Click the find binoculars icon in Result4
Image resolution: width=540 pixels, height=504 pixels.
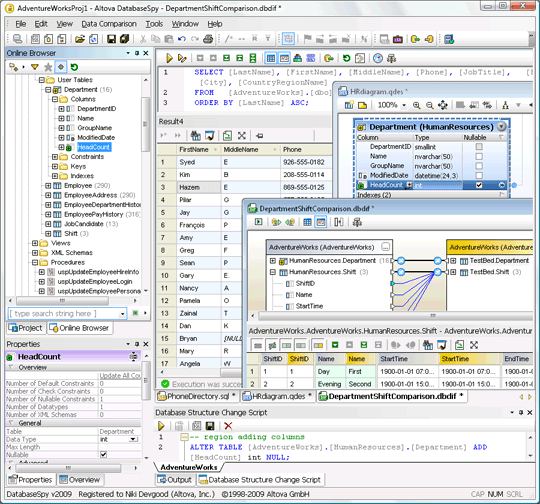click(x=196, y=135)
